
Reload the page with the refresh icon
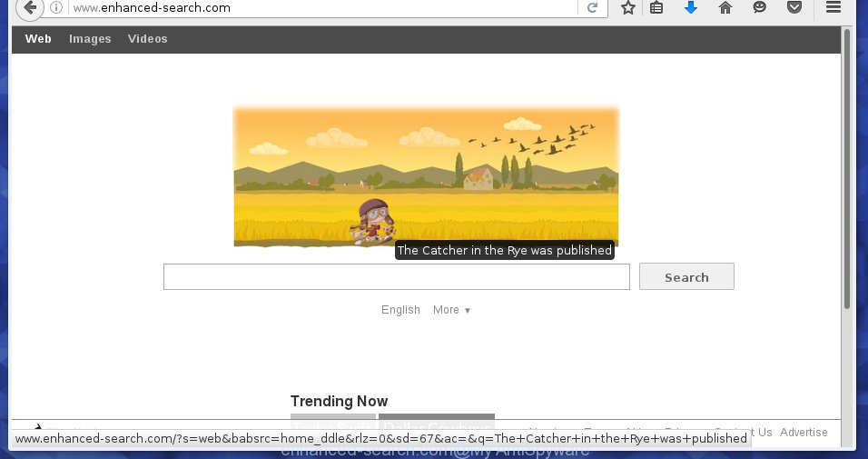coord(592,8)
